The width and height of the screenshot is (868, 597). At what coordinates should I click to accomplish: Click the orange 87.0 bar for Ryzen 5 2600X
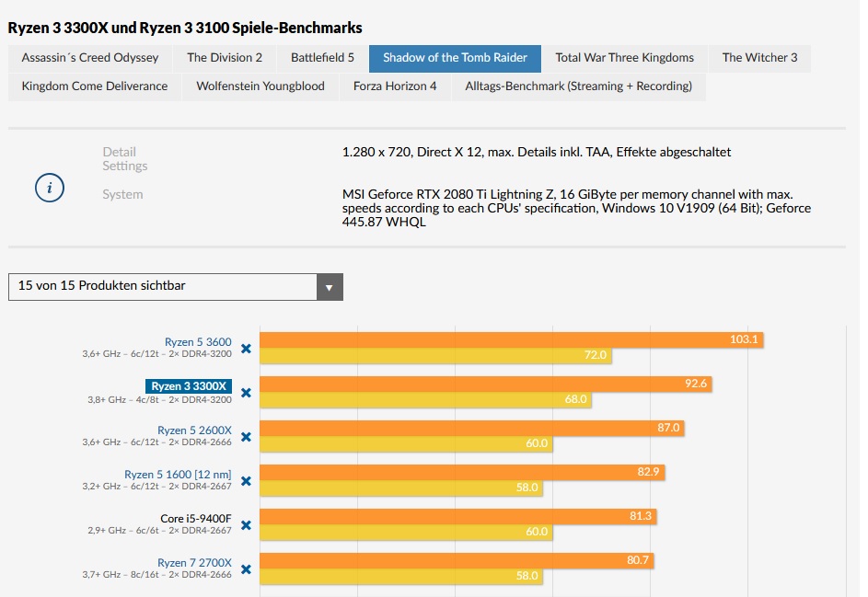[x=472, y=429]
